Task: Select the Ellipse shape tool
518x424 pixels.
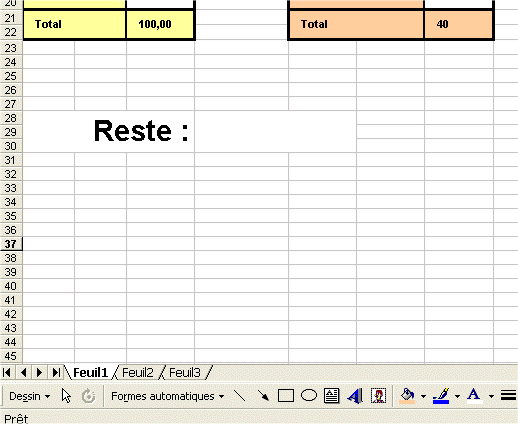Action: (x=309, y=396)
